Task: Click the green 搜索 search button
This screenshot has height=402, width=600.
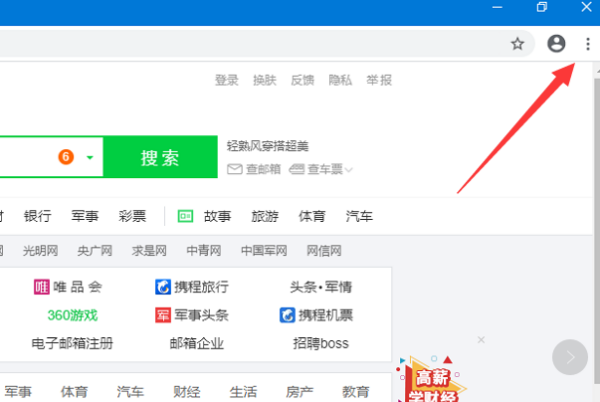Action: 160,157
